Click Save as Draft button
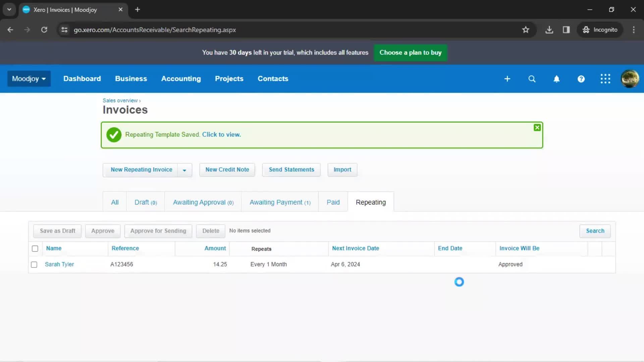Image resolution: width=644 pixels, height=362 pixels. [57, 231]
